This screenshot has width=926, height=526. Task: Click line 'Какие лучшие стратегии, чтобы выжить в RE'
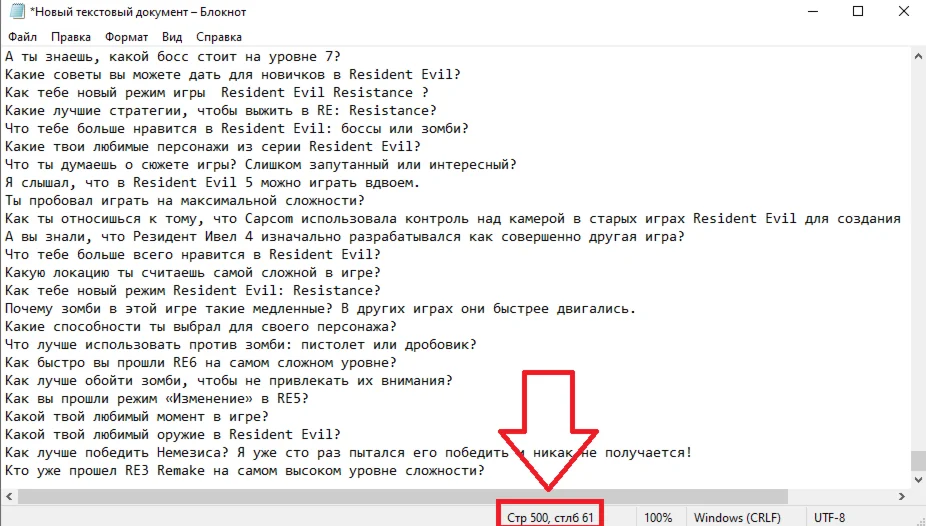[221, 110]
